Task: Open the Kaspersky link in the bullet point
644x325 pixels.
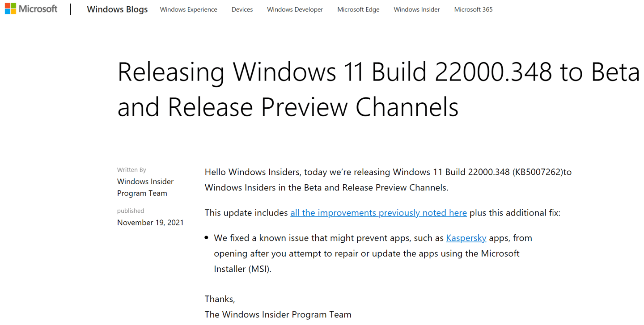Action: (466, 237)
